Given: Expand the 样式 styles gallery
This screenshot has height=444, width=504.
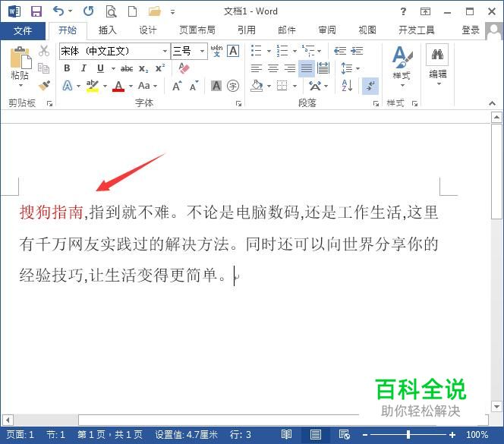Looking at the screenshot, I should pos(402,68).
